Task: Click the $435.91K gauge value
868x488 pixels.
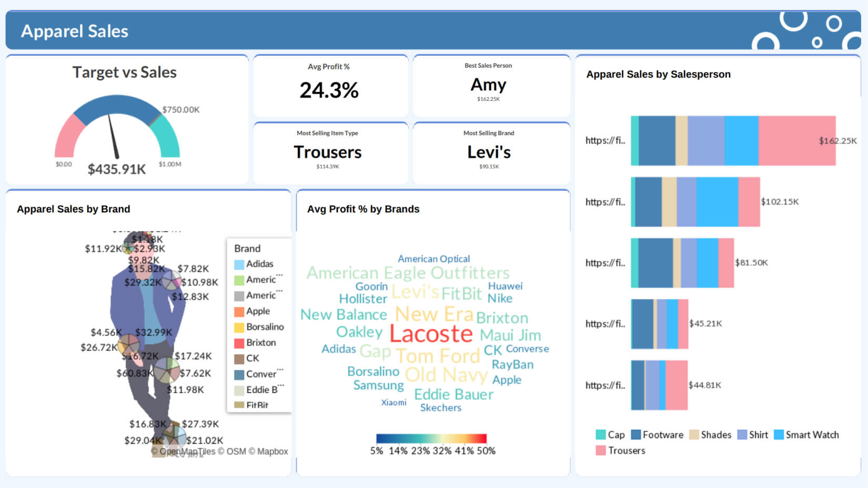Action: click(117, 169)
